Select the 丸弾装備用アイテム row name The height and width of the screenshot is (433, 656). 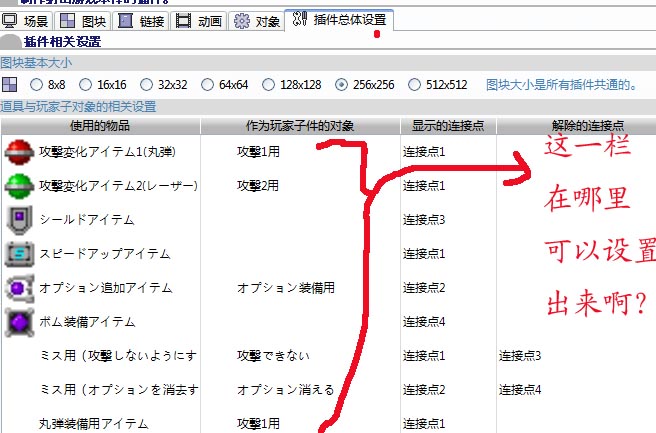(94, 423)
